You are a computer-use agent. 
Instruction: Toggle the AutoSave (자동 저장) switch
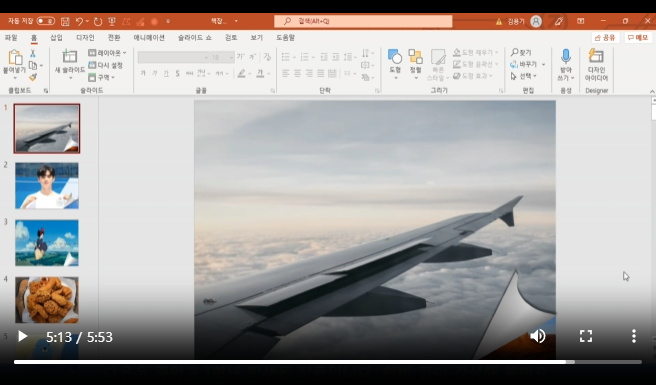click(46, 21)
